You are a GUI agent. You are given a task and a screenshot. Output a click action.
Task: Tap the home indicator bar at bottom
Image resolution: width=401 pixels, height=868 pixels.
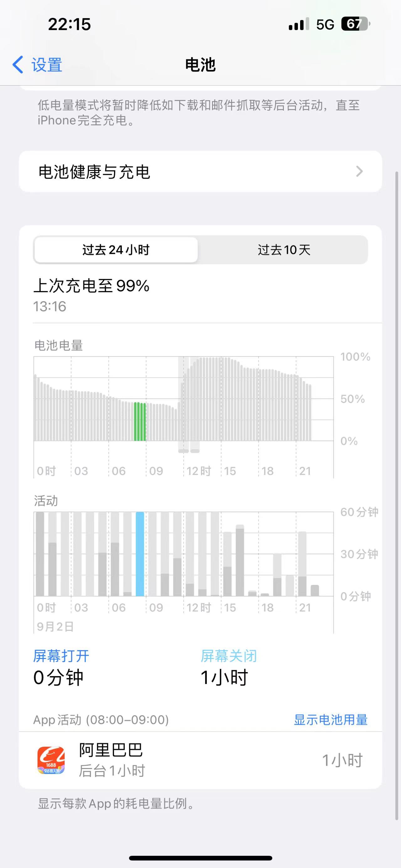coord(200,858)
